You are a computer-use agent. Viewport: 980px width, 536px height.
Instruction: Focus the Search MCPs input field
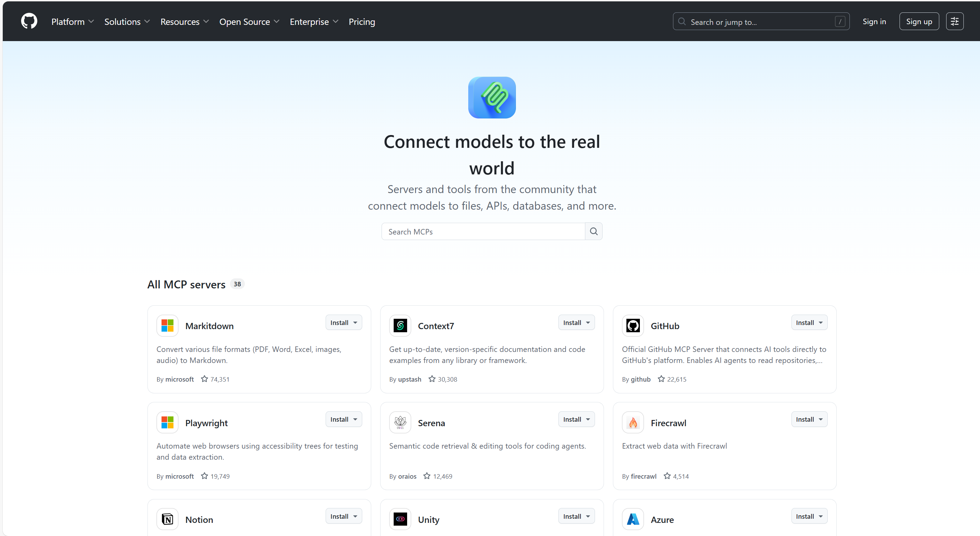coord(483,231)
